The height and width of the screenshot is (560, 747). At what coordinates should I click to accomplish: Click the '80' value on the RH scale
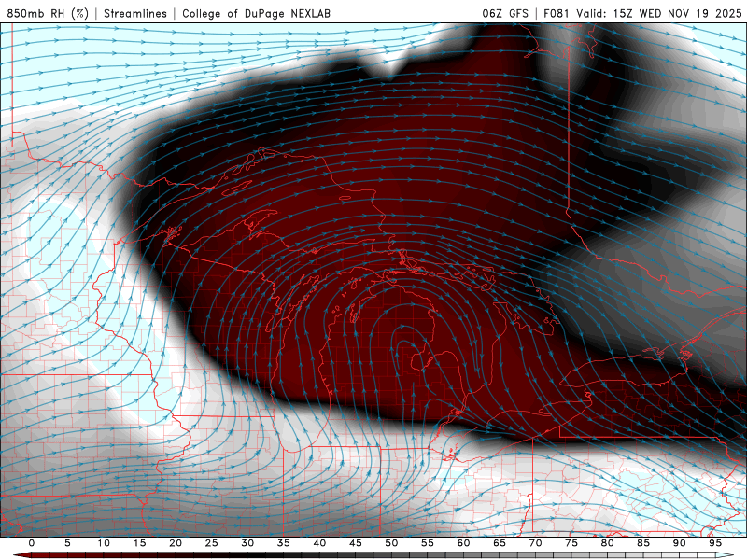tap(607, 543)
